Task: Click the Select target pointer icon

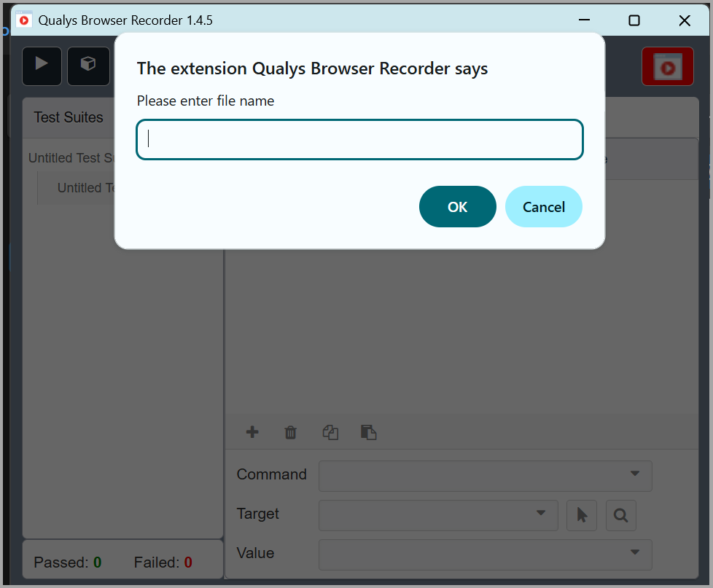Action: point(582,515)
